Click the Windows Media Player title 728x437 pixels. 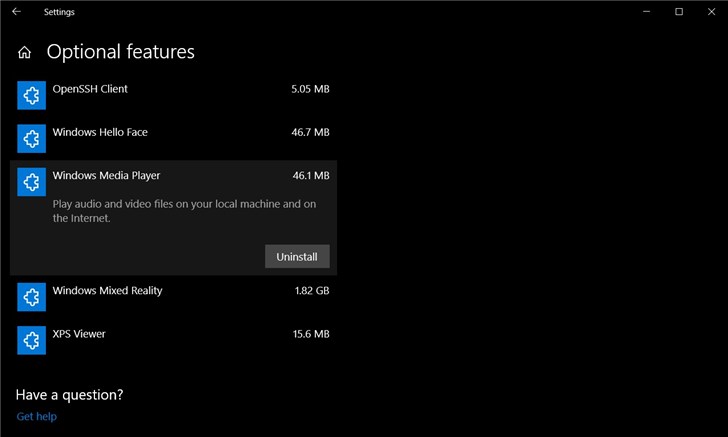(x=106, y=176)
